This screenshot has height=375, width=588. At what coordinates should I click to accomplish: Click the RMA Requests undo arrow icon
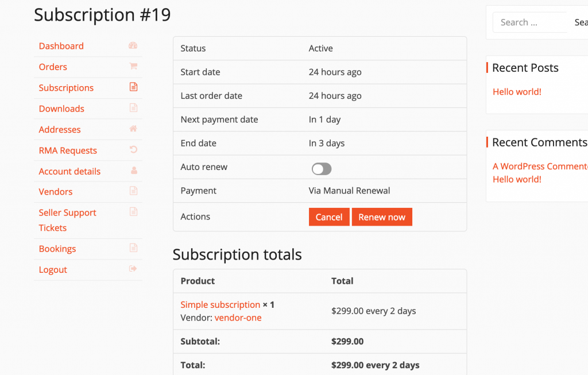coord(133,150)
